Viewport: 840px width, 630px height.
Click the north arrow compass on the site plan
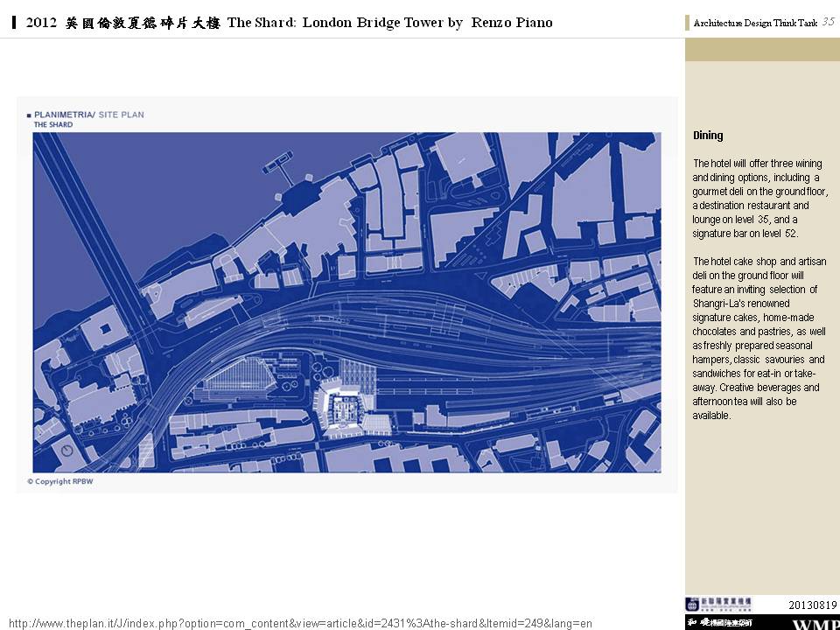click(67, 451)
